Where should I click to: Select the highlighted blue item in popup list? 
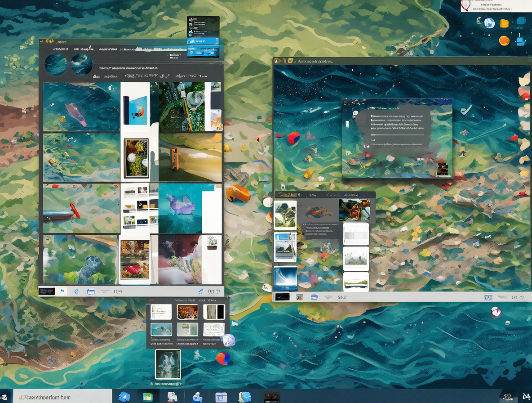click(x=203, y=41)
